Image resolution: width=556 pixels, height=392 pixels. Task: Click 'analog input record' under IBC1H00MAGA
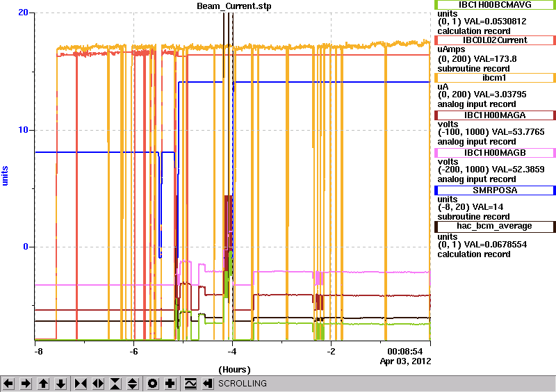[477, 142]
